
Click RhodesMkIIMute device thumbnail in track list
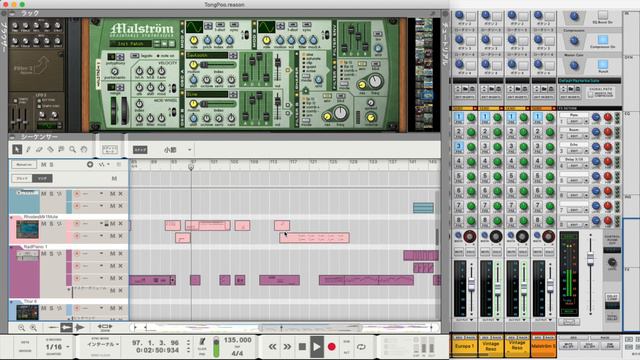point(27,229)
